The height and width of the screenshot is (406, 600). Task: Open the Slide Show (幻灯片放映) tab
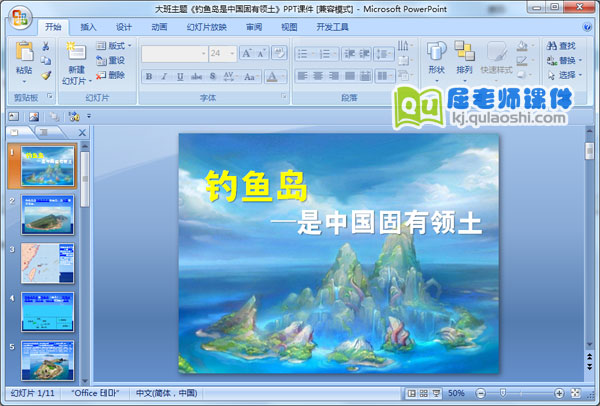207,27
